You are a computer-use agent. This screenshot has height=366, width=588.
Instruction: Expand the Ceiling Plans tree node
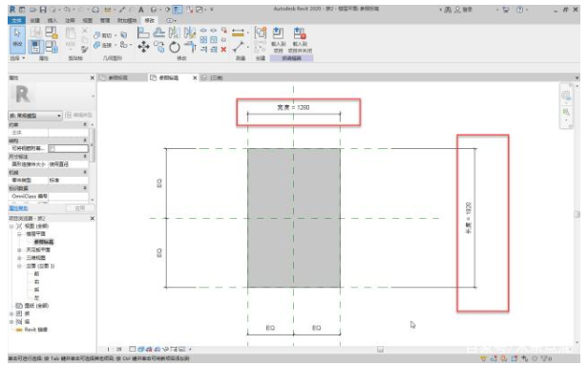coord(19,250)
